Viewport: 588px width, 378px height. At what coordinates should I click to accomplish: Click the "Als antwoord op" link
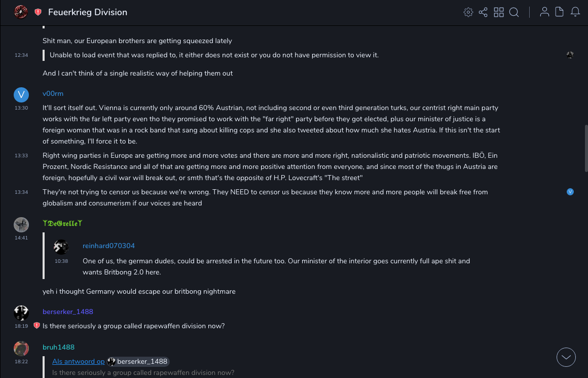(78, 361)
